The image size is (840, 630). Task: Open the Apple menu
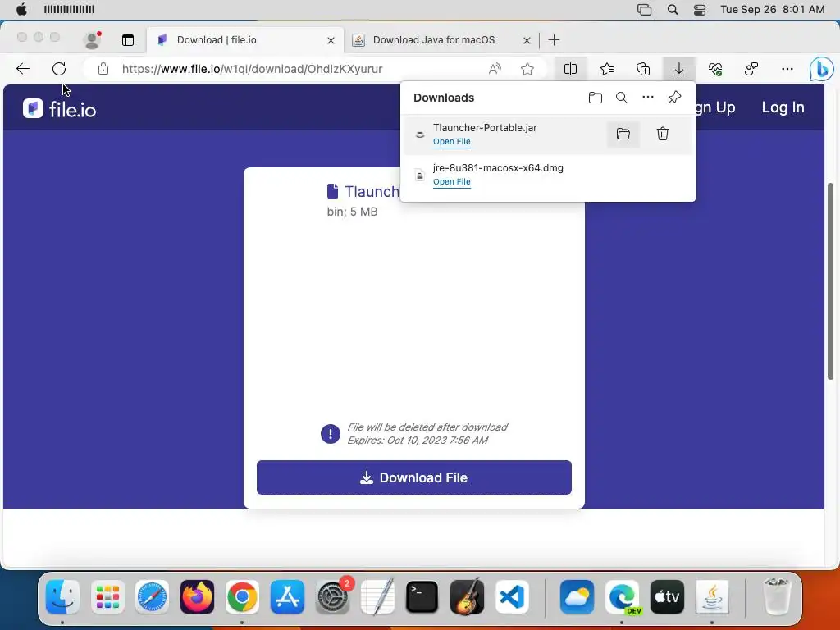click(x=21, y=9)
